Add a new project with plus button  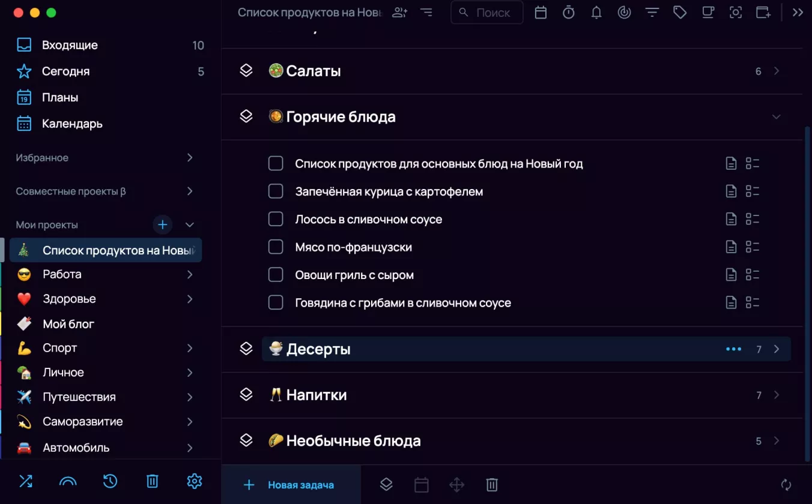162,225
